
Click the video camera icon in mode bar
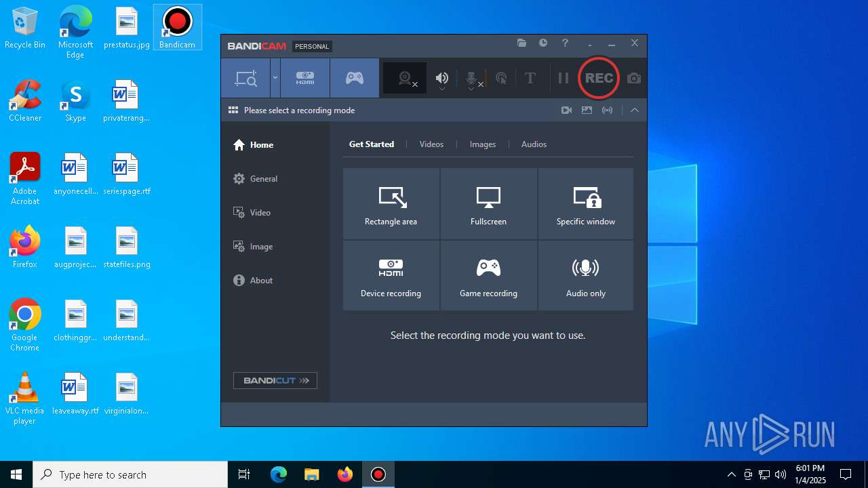pyautogui.click(x=567, y=110)
